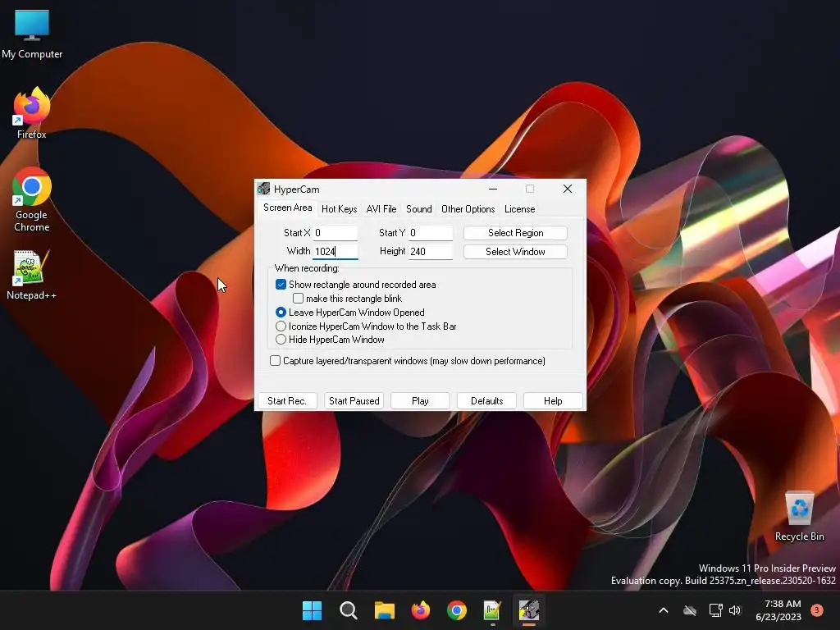Open HyperCam Help
This screenshot has width=840, height=630.
point(553,401)
